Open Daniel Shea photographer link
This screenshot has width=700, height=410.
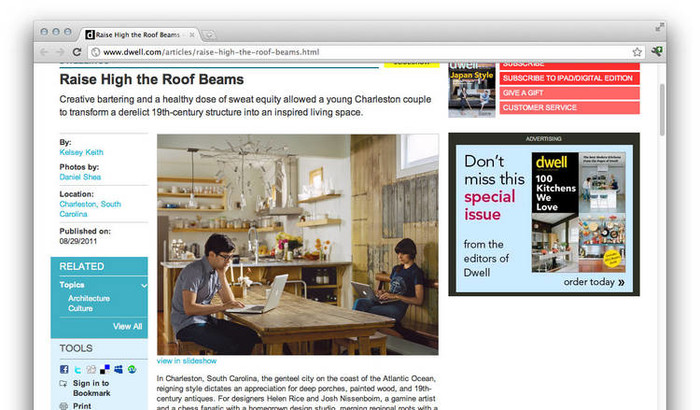(82, 177)
